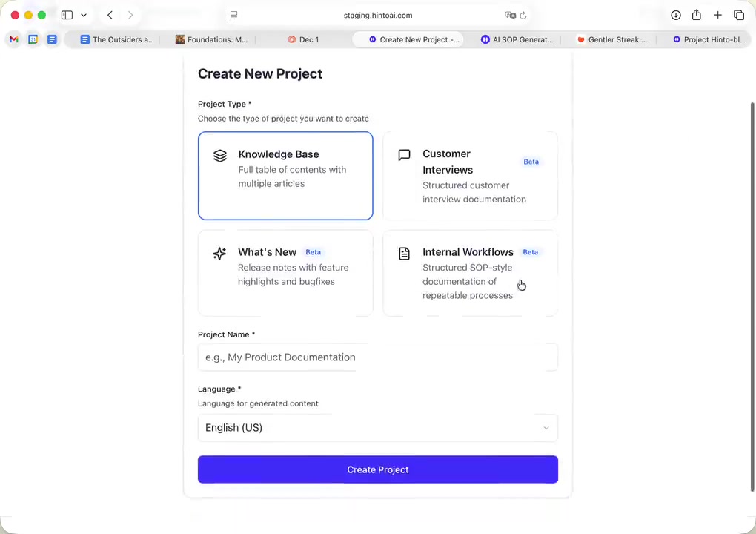This screenshot has height=534, width=756.
Task: Pick the What's New project type
Action: pyautogui.click(x=285, y=273)
